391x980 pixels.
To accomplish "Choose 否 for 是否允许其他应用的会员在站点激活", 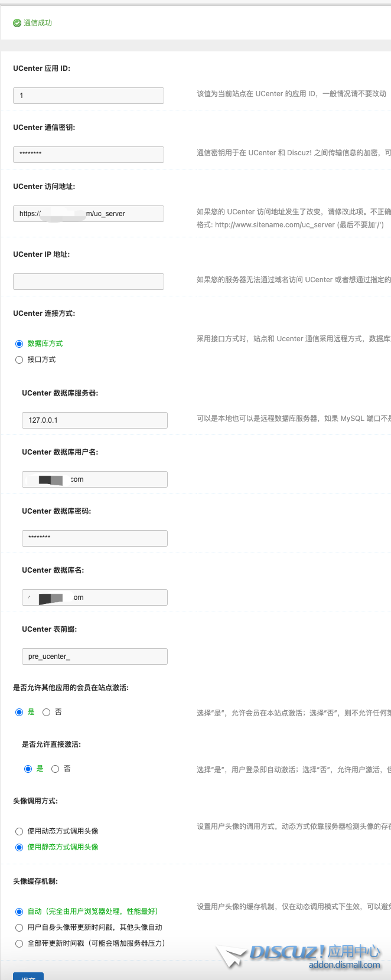I will 46,713.
